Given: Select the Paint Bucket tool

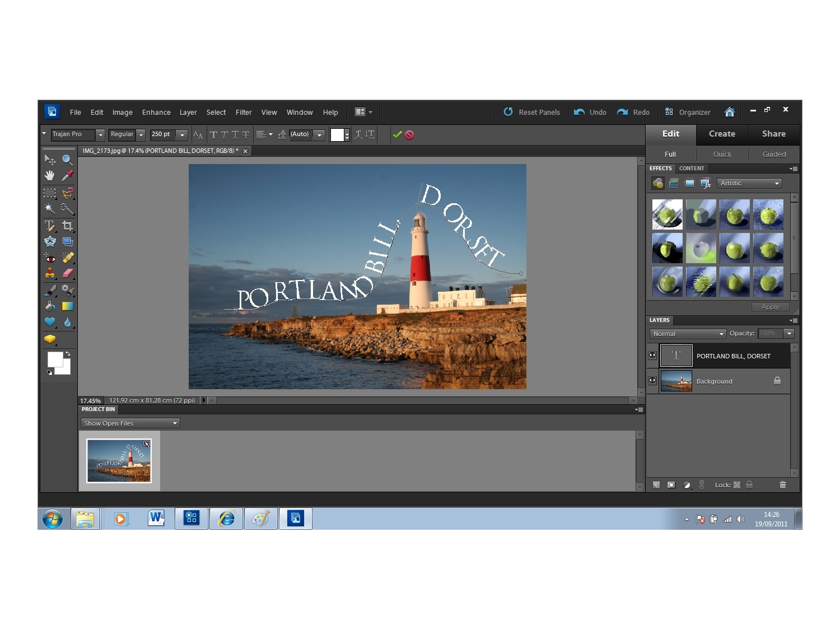Looking at the screenshot, I should coord(50,306).
